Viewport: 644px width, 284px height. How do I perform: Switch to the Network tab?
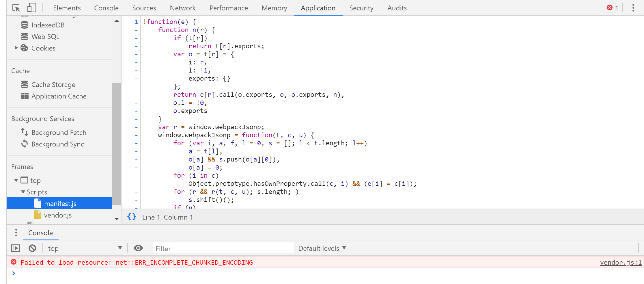click(x=183, y=8)
